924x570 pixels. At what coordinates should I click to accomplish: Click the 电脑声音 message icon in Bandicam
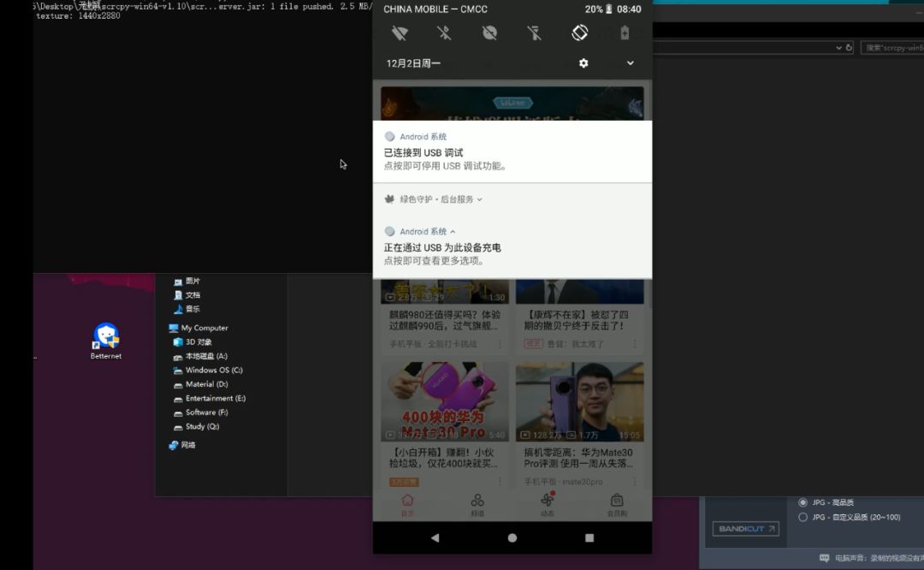pyautogui.click(x=825, y=558)
